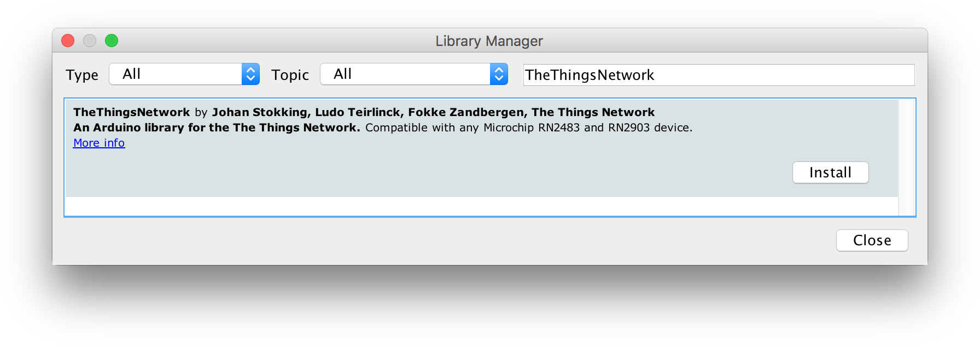Click the Topic dropdown stepper arrows
Viewport: 980px width, 346px height.
tap(498, 74)
